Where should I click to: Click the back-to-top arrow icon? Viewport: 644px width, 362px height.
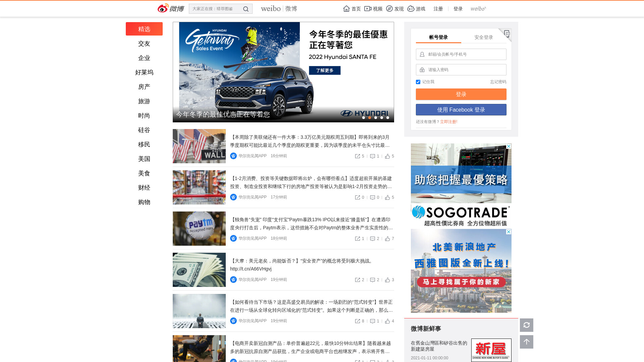(527, 342)
